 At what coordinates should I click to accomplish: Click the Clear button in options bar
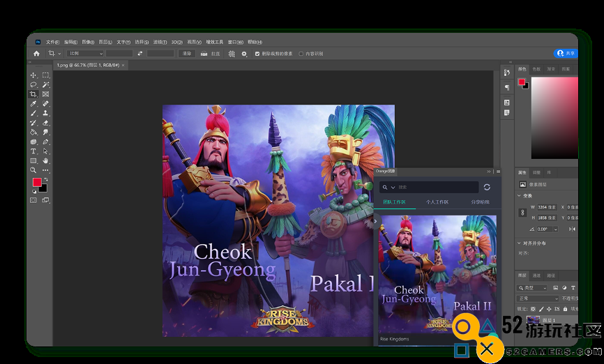[187, 54]
